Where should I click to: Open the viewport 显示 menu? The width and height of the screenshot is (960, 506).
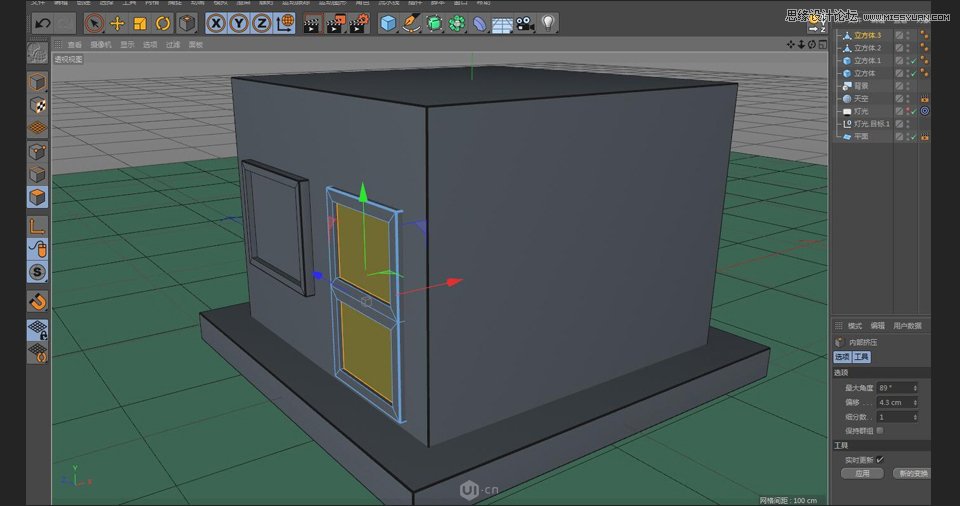point(127,45)
